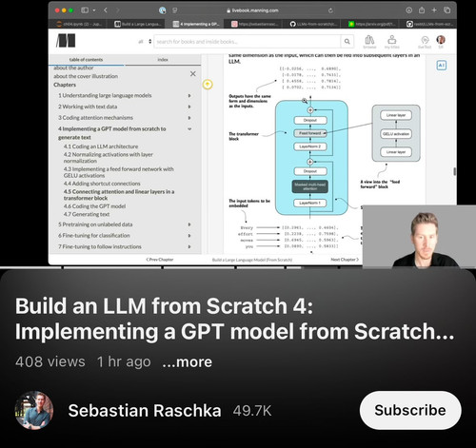Open the blue globe extension icon
This screenshot has width=476, height=448.
click(x=163, y=10)
